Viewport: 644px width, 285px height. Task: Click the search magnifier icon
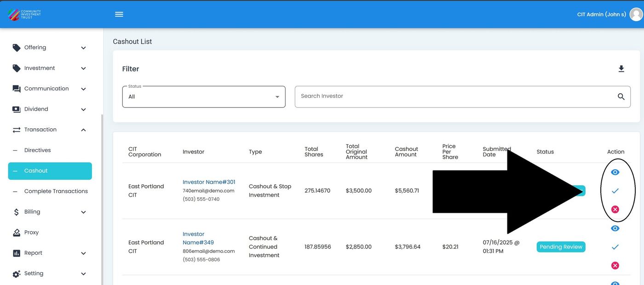coord(621,97)
